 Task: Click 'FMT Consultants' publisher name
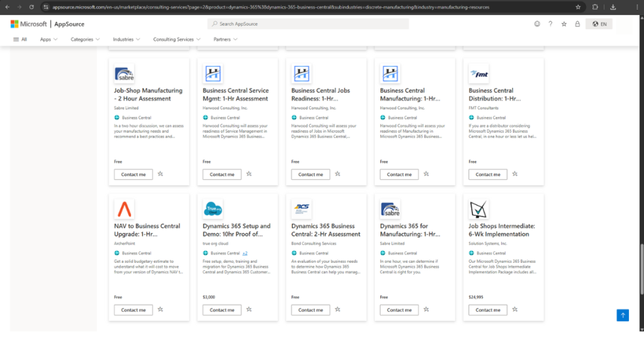(484, 108)
